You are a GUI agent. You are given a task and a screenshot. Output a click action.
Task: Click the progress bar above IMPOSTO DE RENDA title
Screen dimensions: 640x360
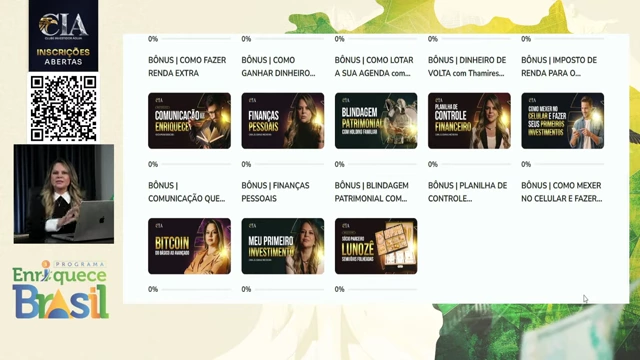(x=569, y=39)
